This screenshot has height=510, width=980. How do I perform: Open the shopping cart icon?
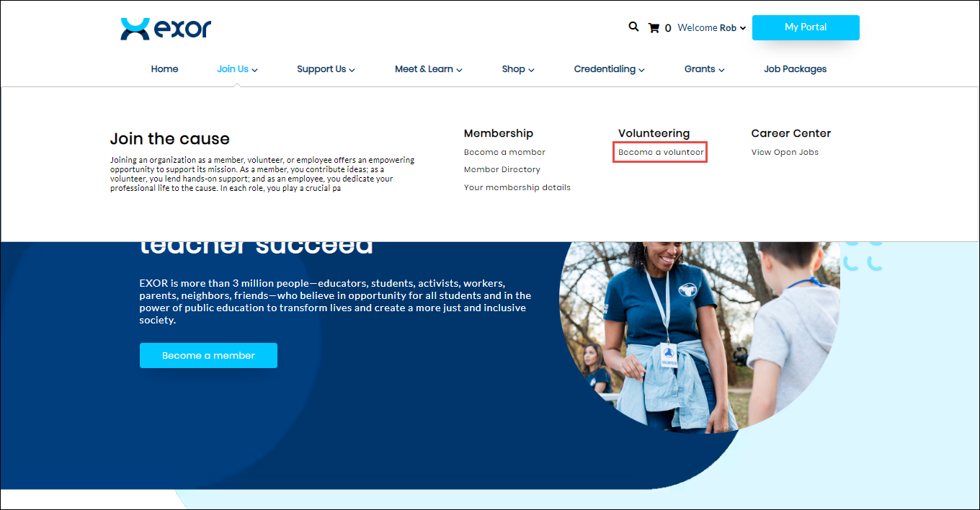pyautogui.click(x=654, y=28)
